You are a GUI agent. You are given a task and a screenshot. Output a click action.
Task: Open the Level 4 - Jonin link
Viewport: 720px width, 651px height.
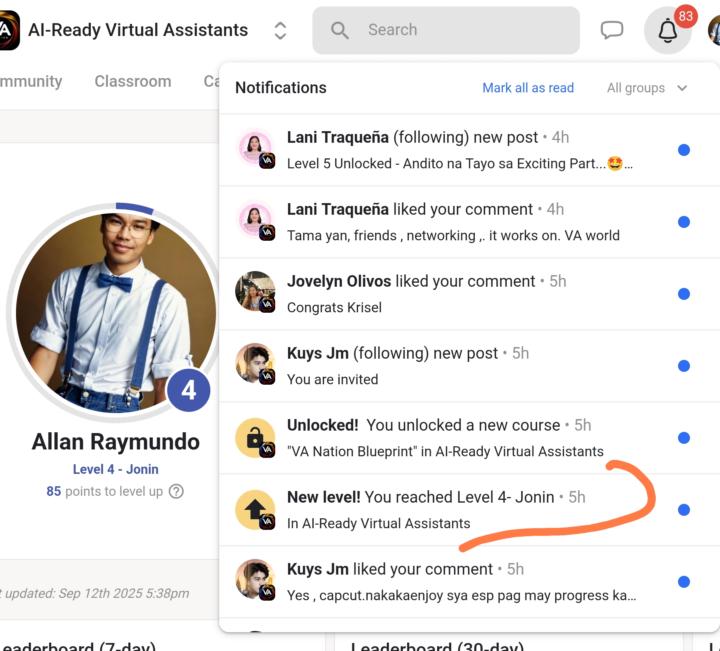pos(115,469)
